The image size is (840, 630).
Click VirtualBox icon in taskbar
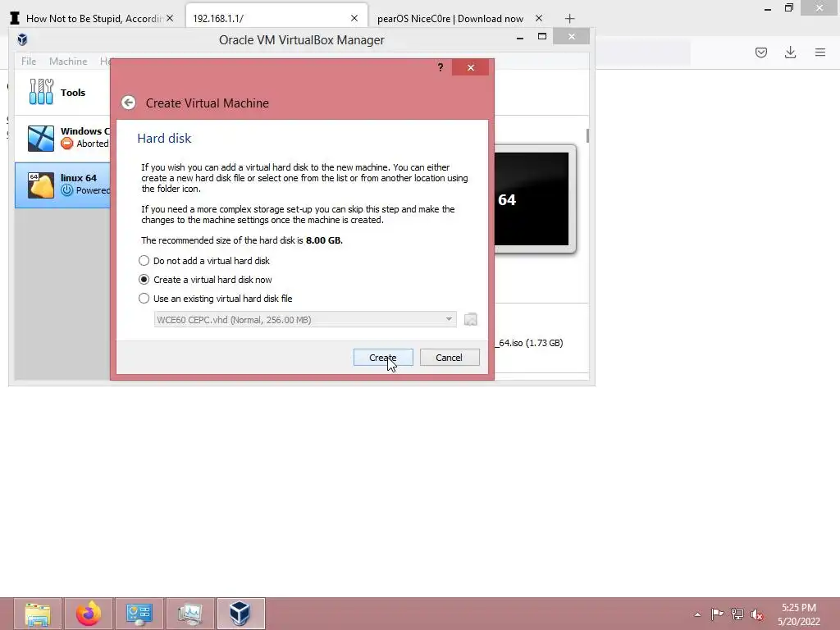pyautogui.click(x=240, y=614)
